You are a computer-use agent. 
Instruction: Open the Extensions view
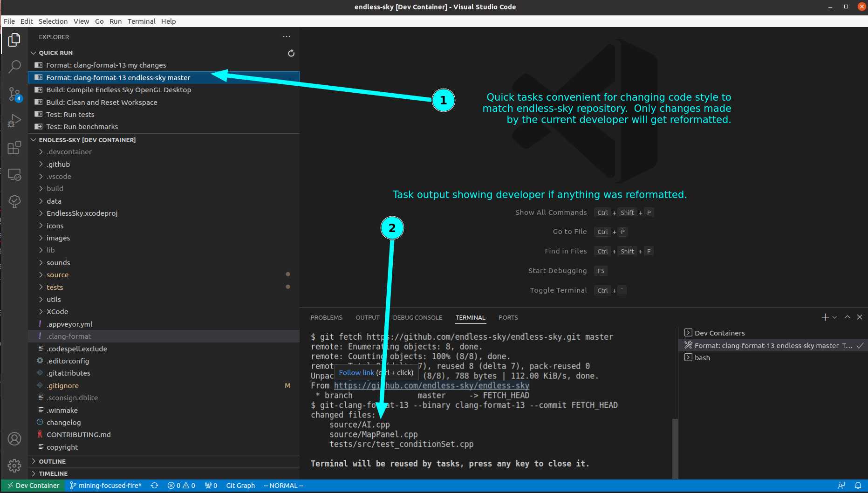click(14, 148)
